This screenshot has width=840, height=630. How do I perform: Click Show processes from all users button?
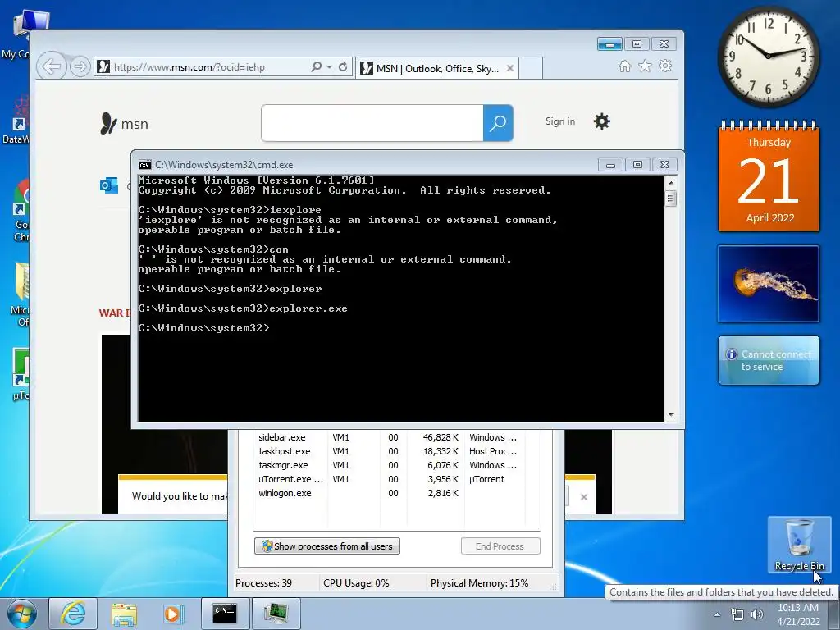(x=326, y=546)
